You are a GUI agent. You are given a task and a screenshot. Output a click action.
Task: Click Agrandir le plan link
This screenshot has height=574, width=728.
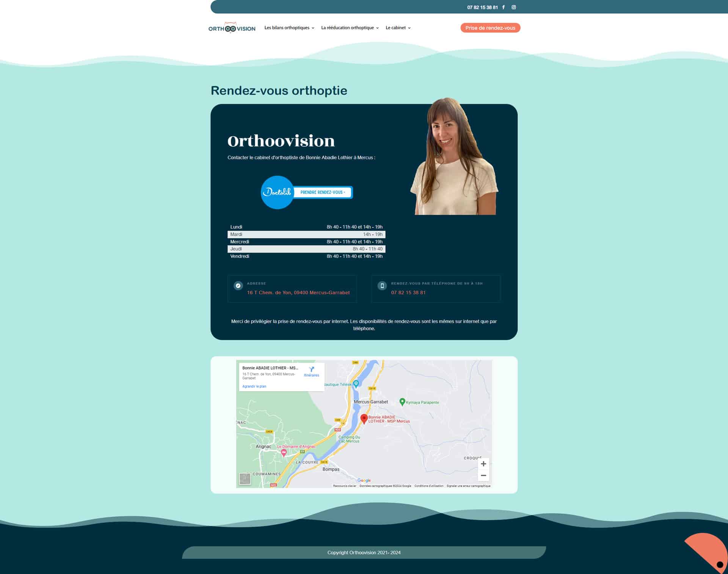(x=254, y=386)
